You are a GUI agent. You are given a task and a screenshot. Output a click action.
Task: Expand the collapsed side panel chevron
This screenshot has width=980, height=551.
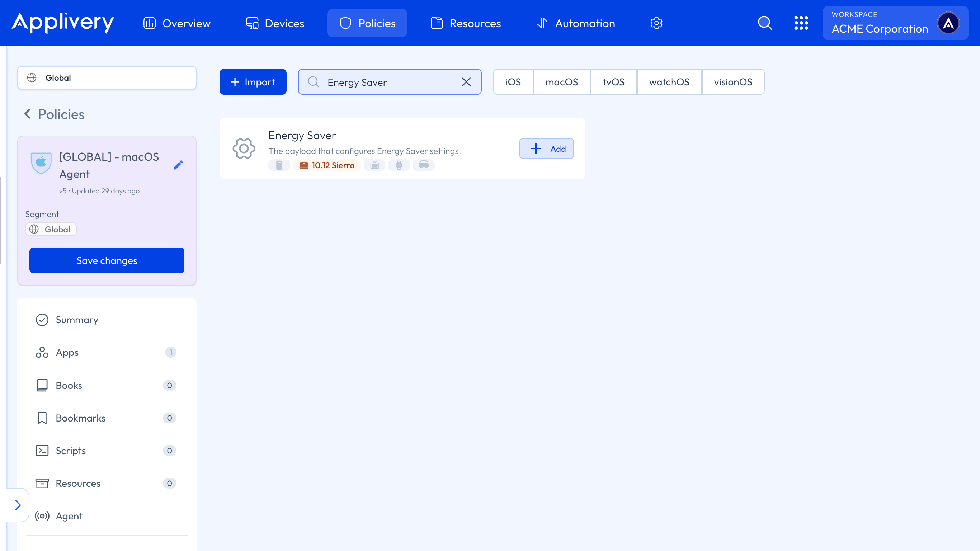pos(18,505)
